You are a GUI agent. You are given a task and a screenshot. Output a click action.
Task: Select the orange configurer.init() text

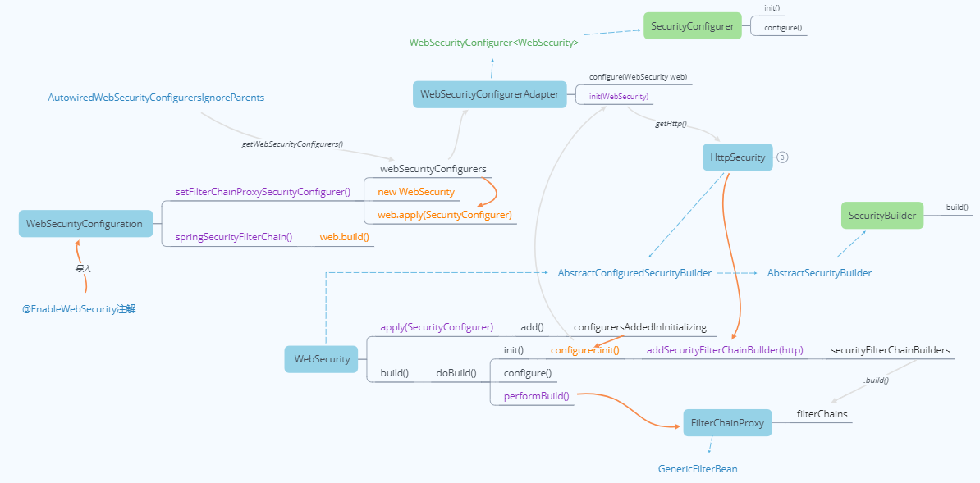click(584, 349)
